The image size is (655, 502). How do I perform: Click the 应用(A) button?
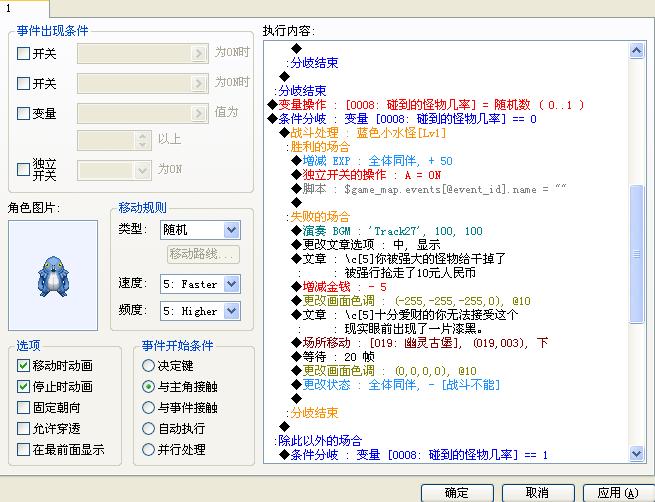[x=619, y=493]
